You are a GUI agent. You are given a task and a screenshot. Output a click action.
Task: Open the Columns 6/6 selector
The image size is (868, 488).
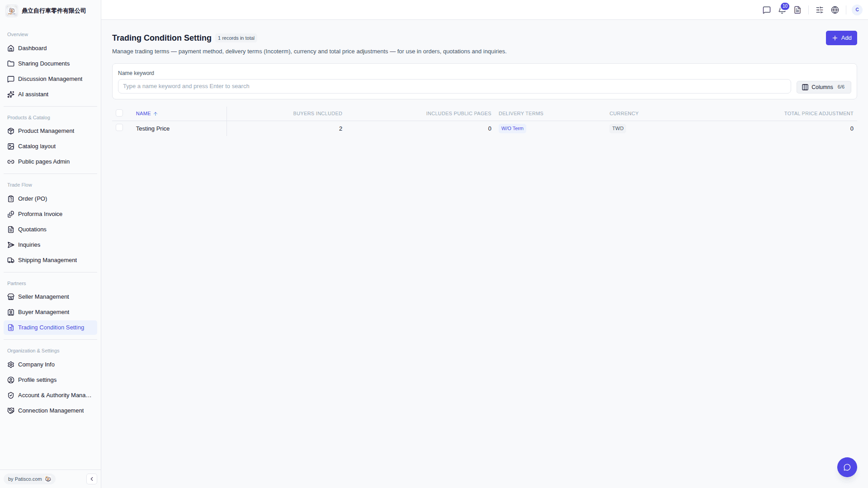pos(824,87)
